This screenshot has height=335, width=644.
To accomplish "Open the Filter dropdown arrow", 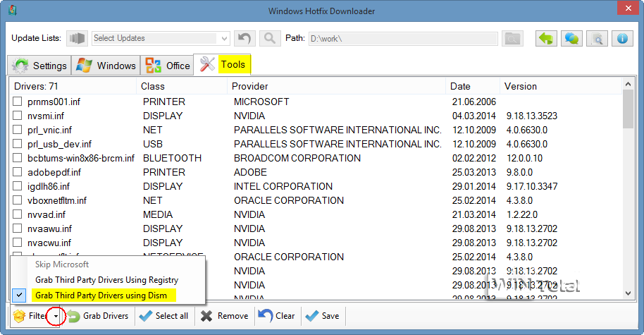I will pyautogui.click(x=56, y=317).
